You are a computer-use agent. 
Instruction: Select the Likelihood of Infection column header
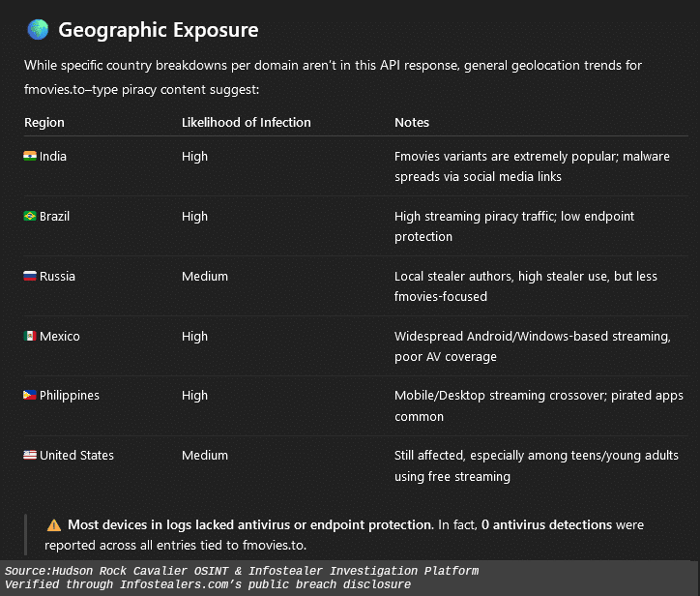point(247,123)
